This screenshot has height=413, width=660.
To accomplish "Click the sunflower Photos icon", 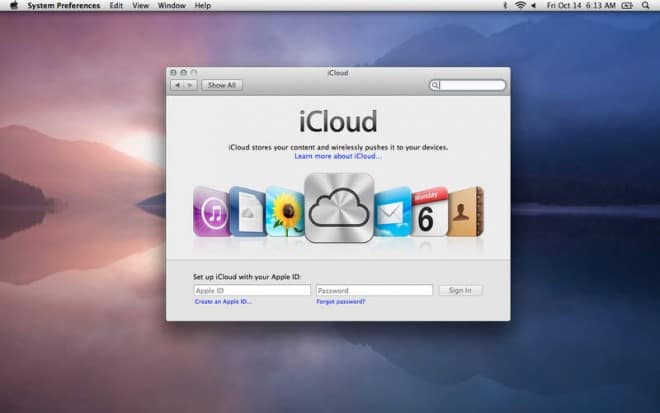I will (x=285, y=210).
